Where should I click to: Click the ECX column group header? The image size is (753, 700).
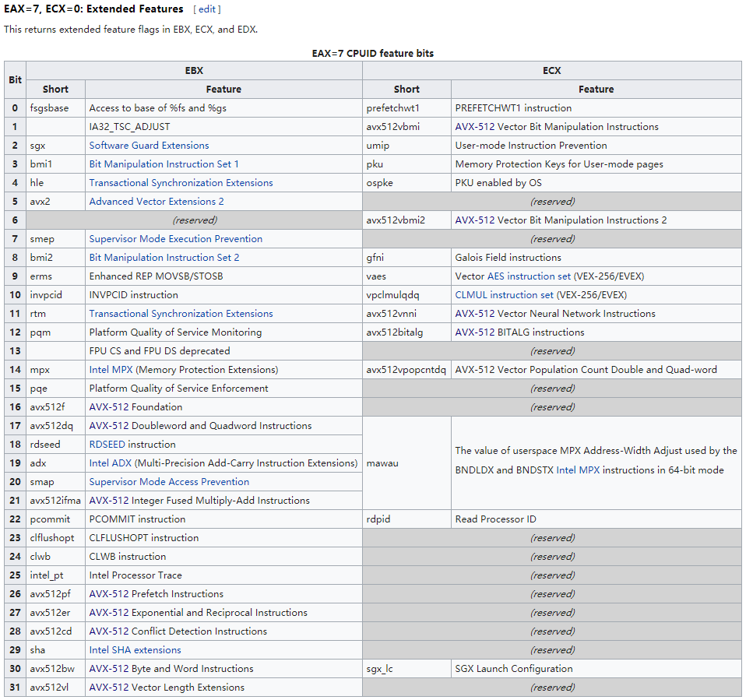coord(552,71)
